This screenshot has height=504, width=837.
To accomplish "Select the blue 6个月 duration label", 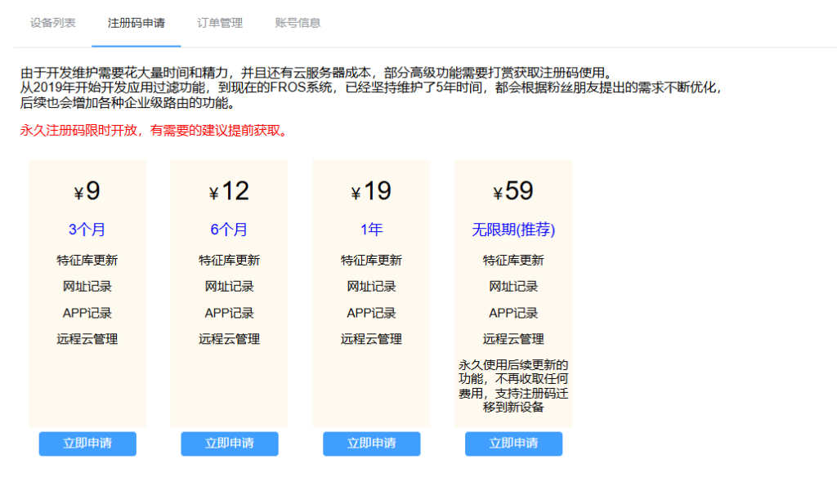I will pos(230,230).
